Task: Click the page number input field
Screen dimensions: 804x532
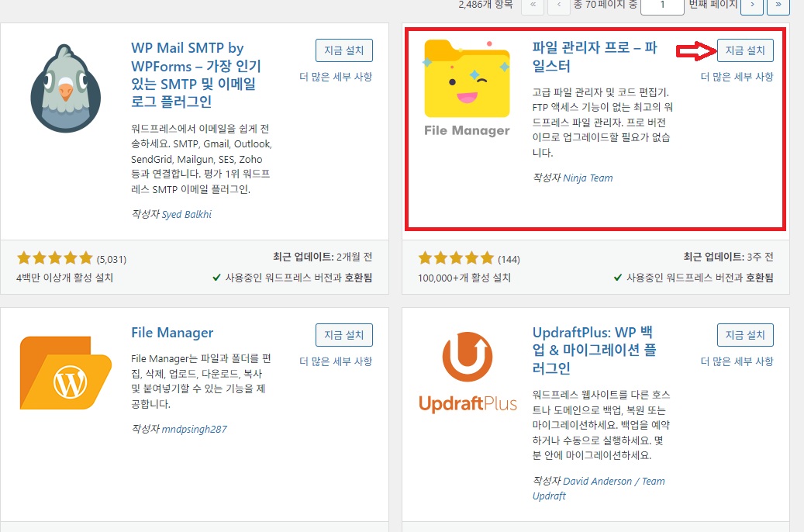Action: pyautogui.click(x=661, y=7)
